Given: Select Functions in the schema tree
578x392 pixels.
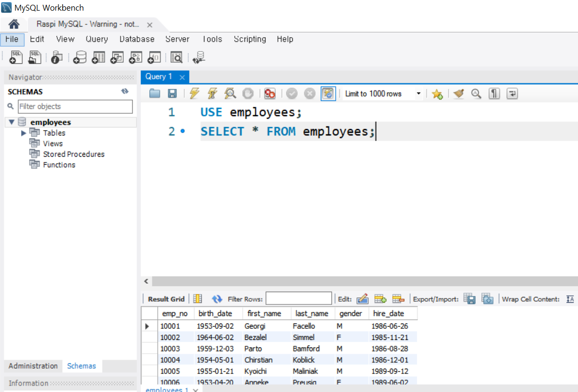Looking at the screenshot, I should pyautogui.click(x=59, y=165).
